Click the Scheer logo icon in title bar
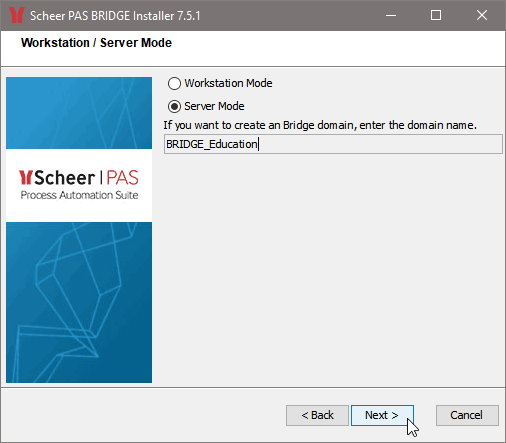Image resolution: width=506 pixels, height=443 pixels. [x=17, y=15]
